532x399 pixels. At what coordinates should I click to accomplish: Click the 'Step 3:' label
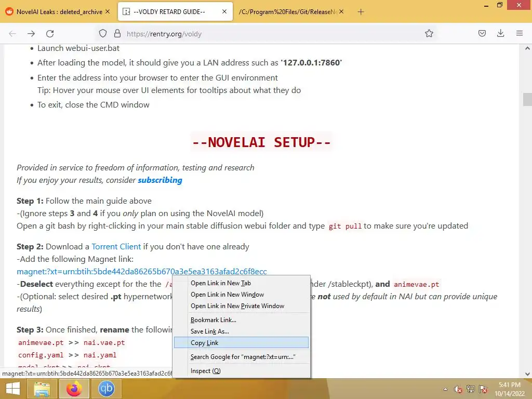30,330
